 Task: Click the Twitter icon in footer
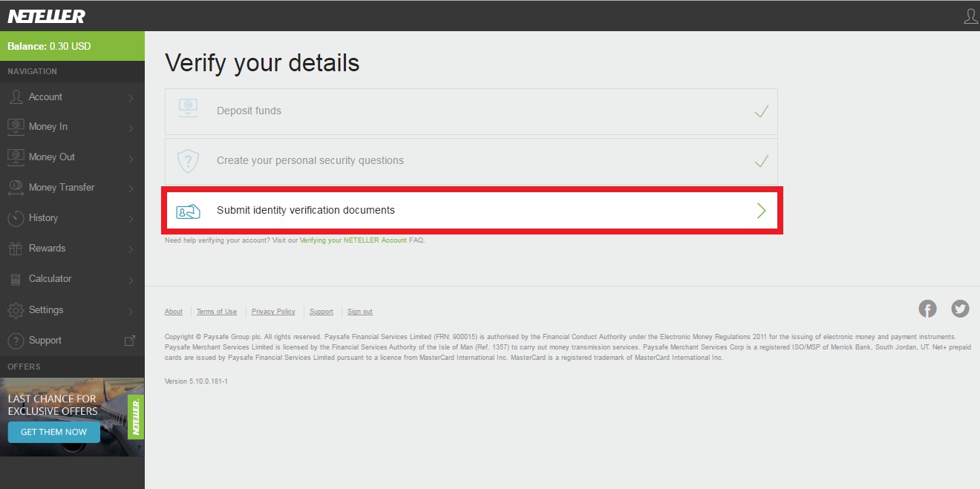pyautogui.click(x=960, y=308)
